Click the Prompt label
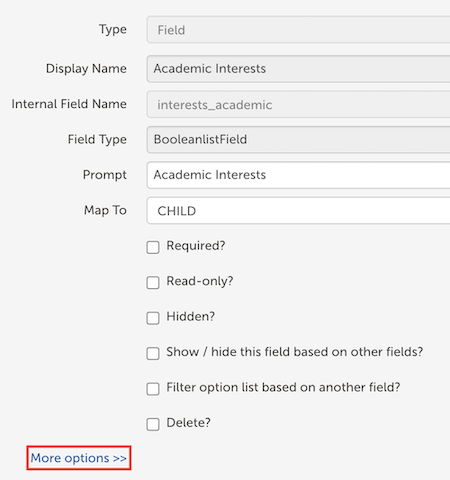 pyautogui.click(x=105, y=175)
